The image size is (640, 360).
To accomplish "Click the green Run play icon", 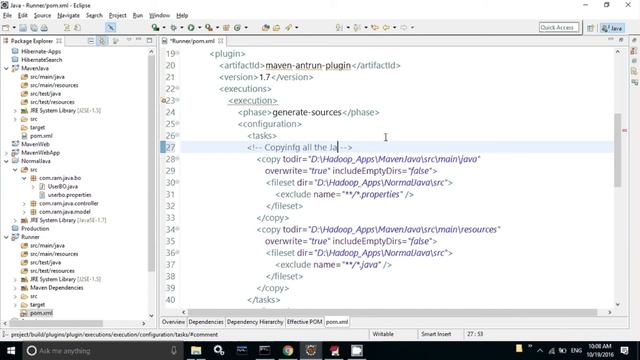I will 191,28.
